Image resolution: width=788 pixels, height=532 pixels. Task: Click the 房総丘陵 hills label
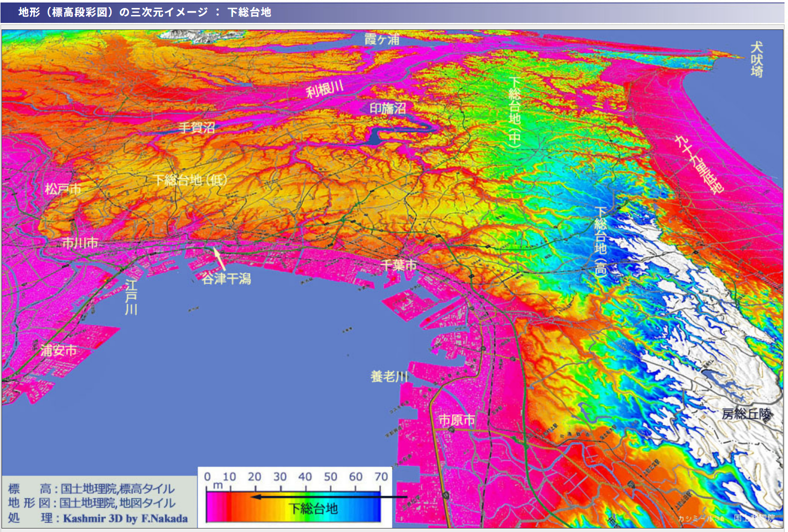(x=746, y=414)
